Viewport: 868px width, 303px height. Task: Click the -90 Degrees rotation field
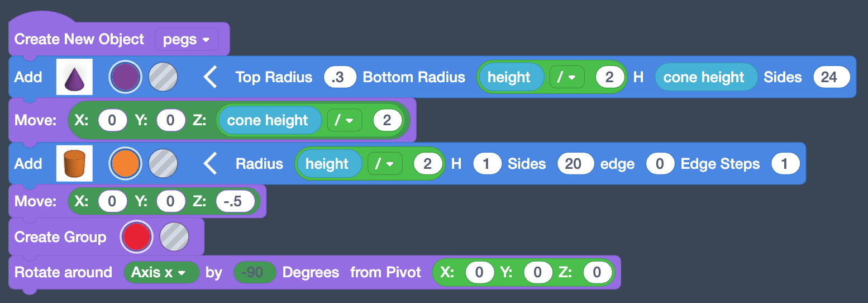click(x=255, y=273)
